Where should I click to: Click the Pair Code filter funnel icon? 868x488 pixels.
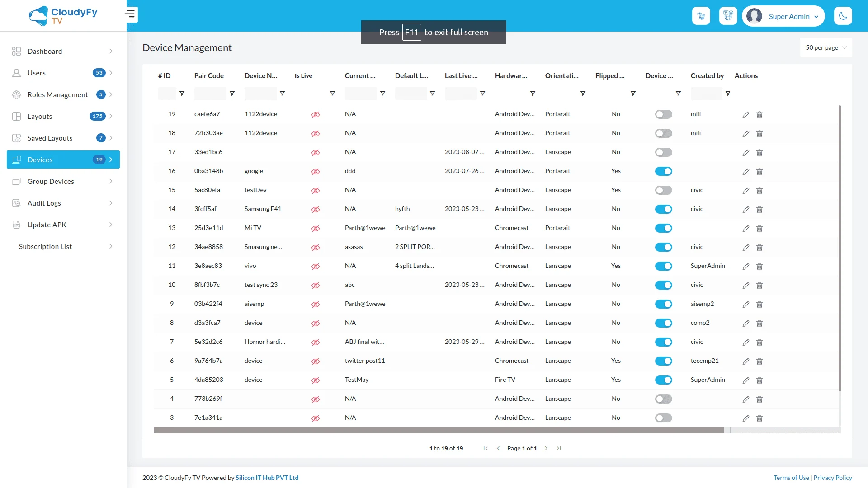pos(232,94)
